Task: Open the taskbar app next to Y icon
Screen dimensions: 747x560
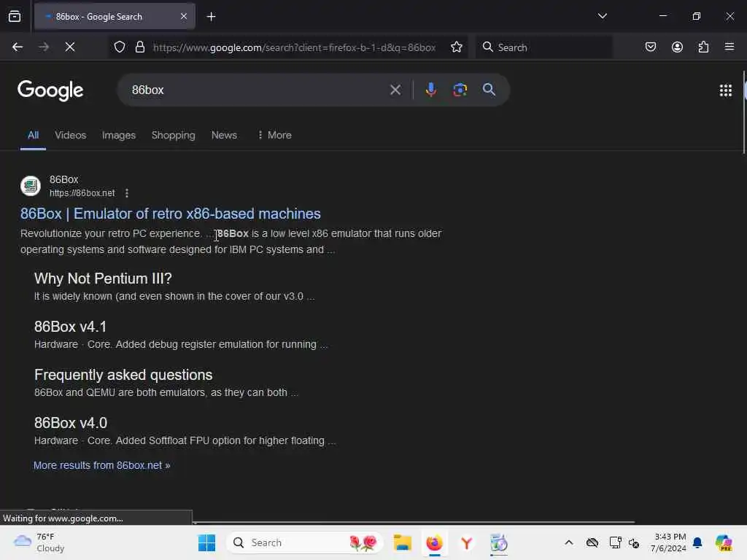Action: [499, 542]
